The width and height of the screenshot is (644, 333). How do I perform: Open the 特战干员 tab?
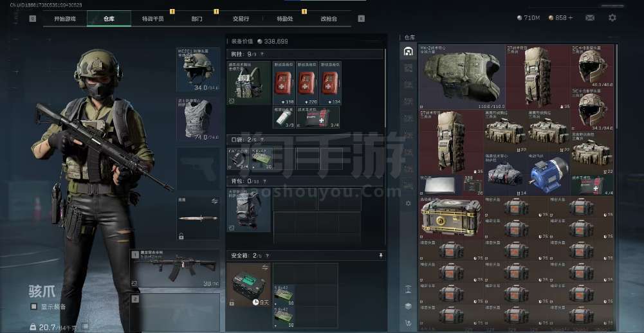(x=152, y=19)
